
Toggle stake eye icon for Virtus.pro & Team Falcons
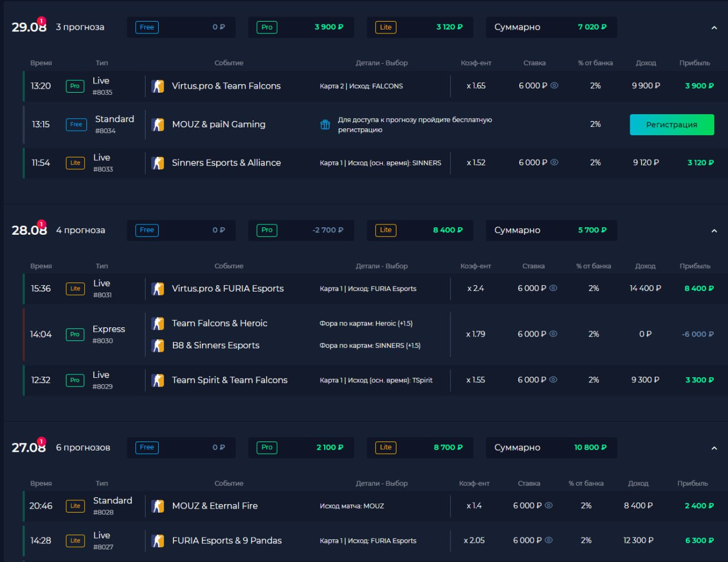pos(555,86)
